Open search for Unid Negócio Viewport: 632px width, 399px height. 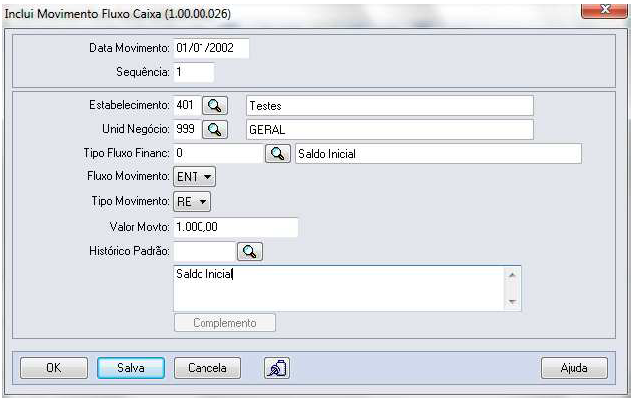click(x=214, y=130)
